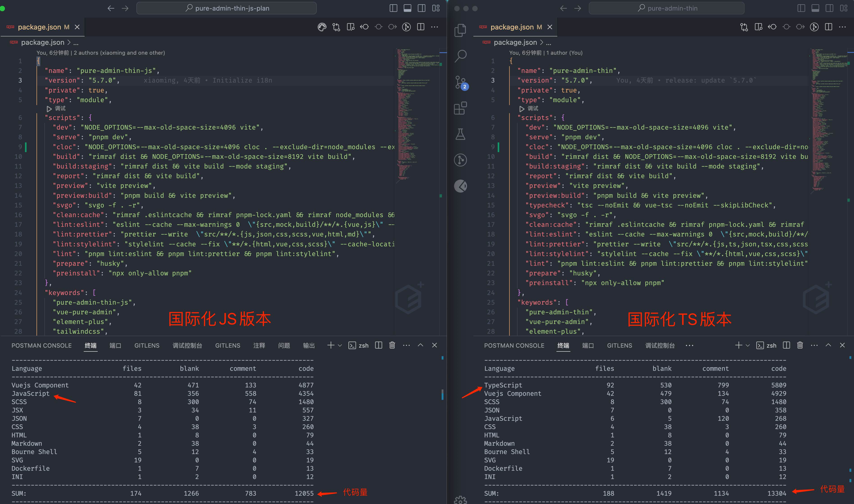Open Testing flask view in activity bar

coord(460,134)
